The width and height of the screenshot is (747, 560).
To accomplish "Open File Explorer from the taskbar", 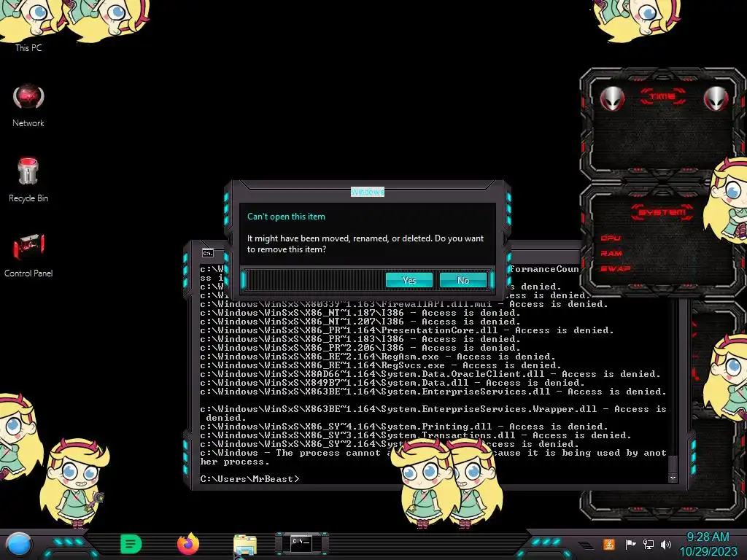I will [245, 545].
